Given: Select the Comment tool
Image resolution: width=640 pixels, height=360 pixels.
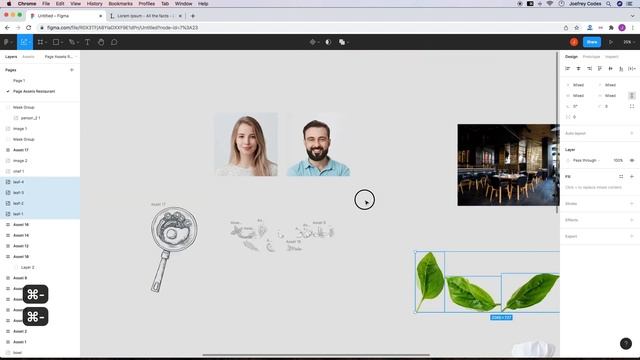Looking at the screenshot, I should 114,42.
